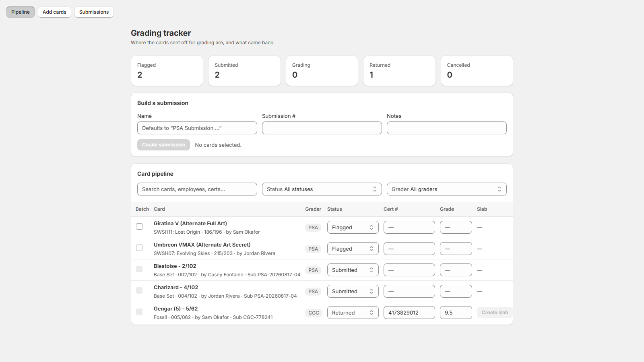Check the Giratina V batch checkbox
Viewport: 644px width, 362px height.
(x=139, y=226)
